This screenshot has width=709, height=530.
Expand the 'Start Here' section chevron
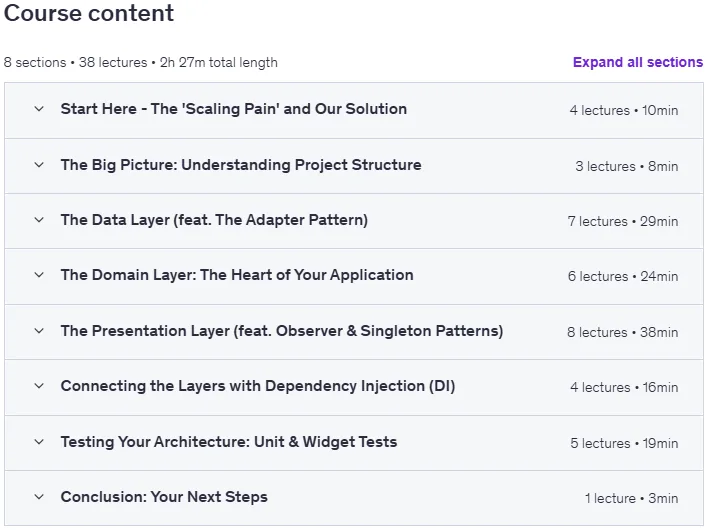pyautogui.click(x=39, y=109)
